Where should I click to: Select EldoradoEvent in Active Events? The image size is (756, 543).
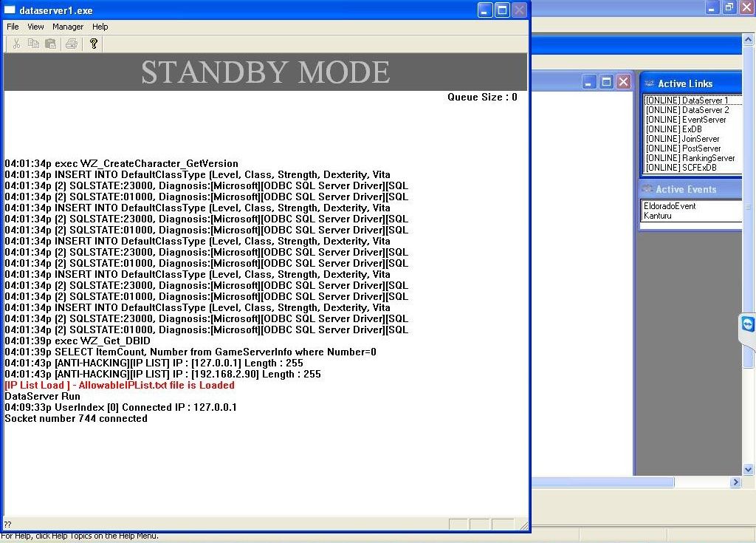pyautogui.click(x=670, y=206)
